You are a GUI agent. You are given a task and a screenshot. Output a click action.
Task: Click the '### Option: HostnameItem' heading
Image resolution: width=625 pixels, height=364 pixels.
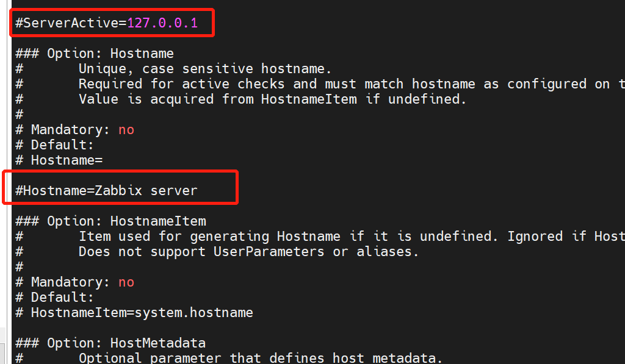(110, 221)
